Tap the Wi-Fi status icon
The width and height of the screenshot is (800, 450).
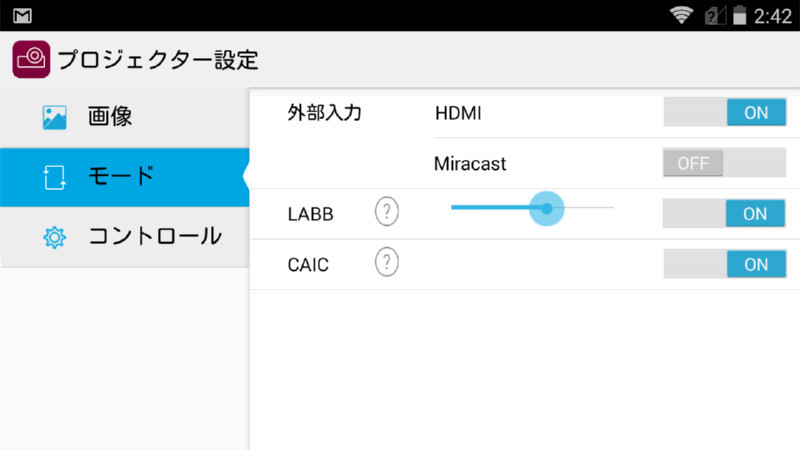(682, 15)
